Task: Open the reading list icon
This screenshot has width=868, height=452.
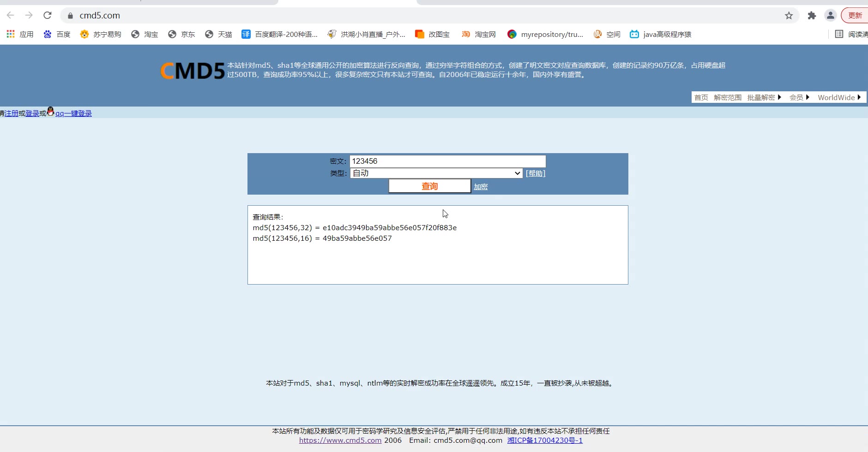Action: coord(839,34)
